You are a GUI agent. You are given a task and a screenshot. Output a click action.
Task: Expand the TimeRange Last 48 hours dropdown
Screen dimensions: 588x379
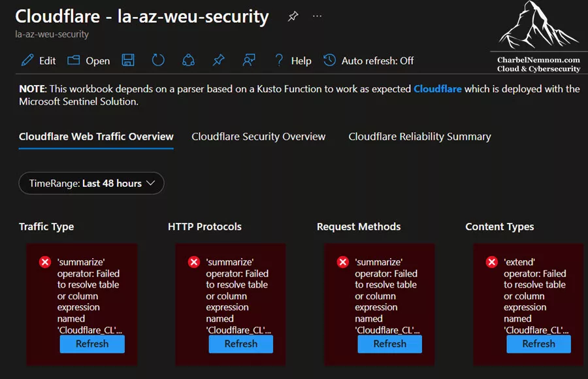tap(91, 183)
